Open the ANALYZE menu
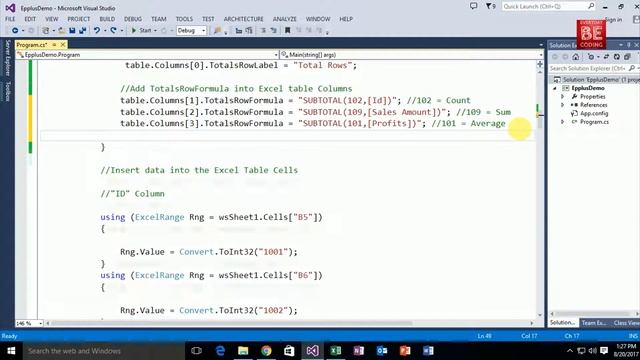This screenshot has width=640, height=360. point(284,19)
